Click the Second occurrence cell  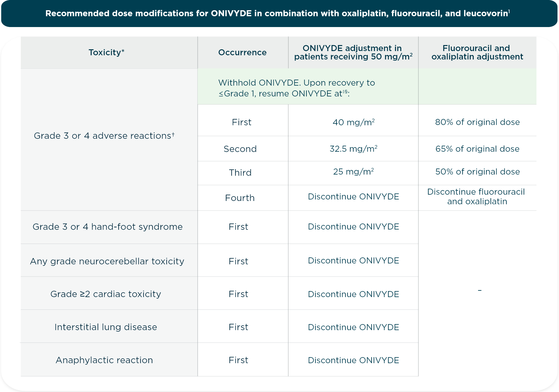240,149
